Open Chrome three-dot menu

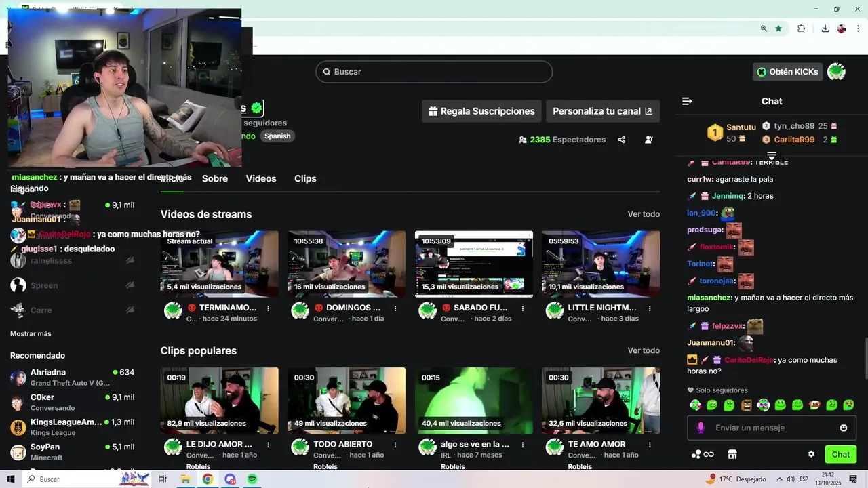[x=857, y=28]
